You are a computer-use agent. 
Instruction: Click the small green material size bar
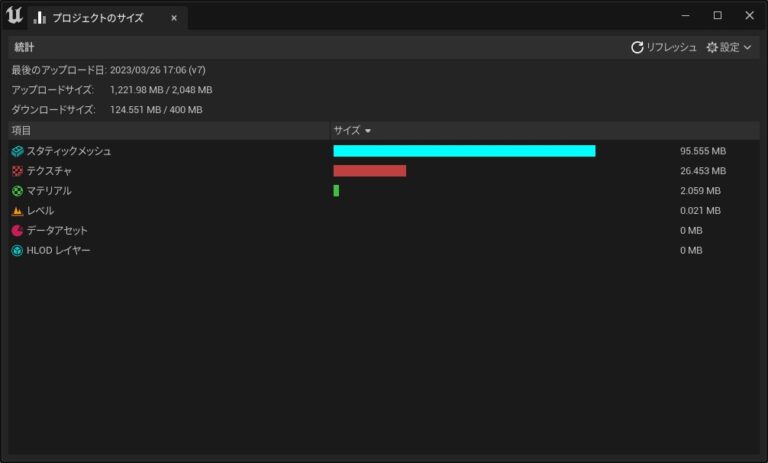(336, 191)
